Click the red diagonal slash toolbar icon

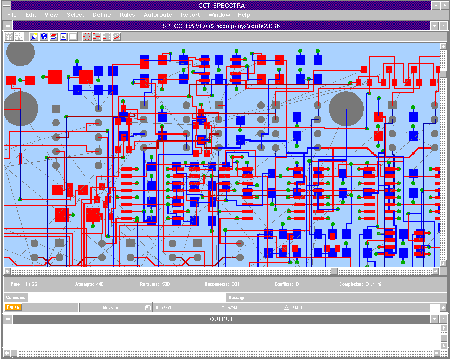[x=116, y=37]
